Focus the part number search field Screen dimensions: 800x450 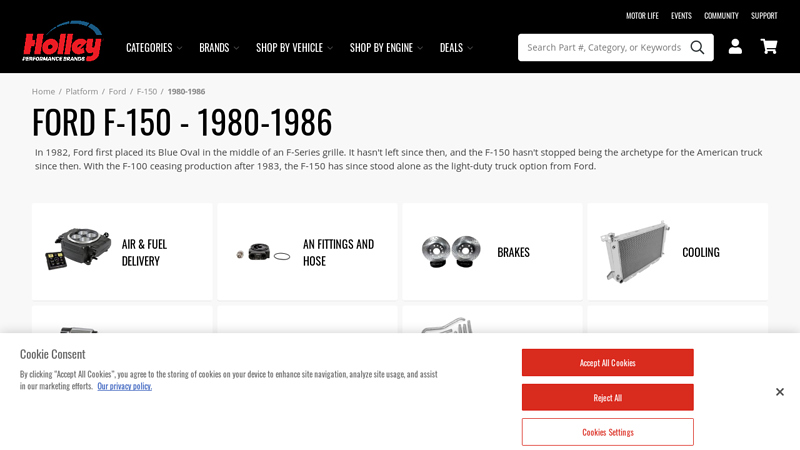(603, 47)
